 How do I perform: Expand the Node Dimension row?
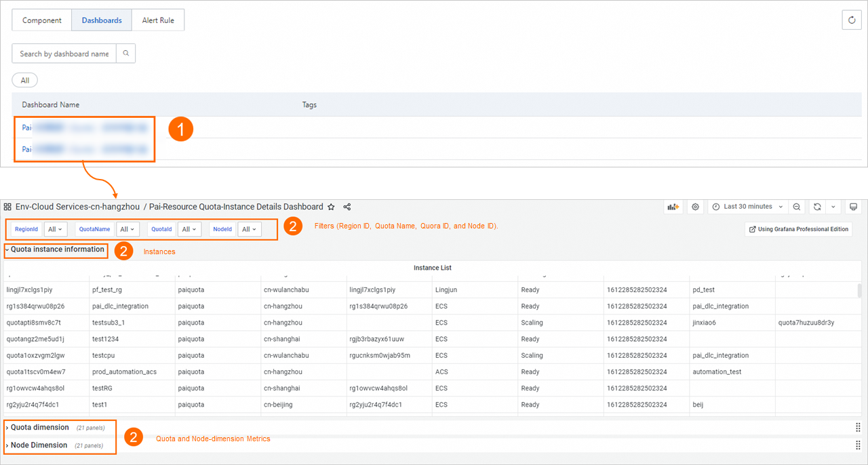click(x=39, y=445)
